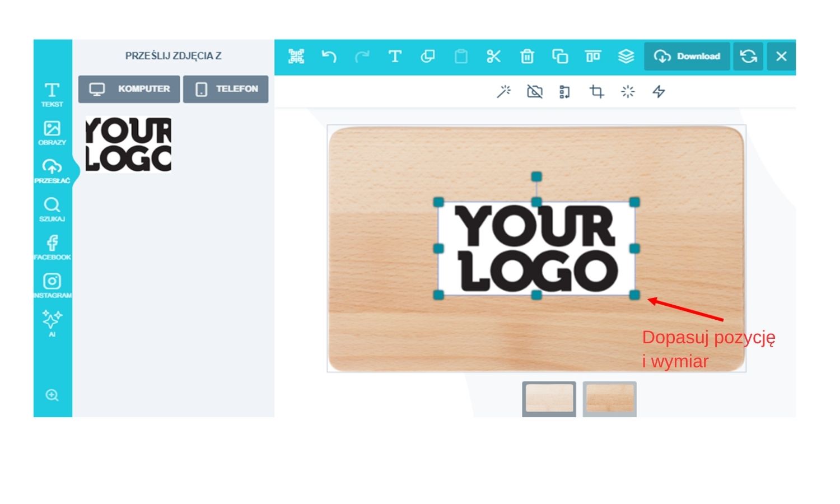Choose TELEFON upload option
The width and height of the screenshot is (840, 504).
226,89
